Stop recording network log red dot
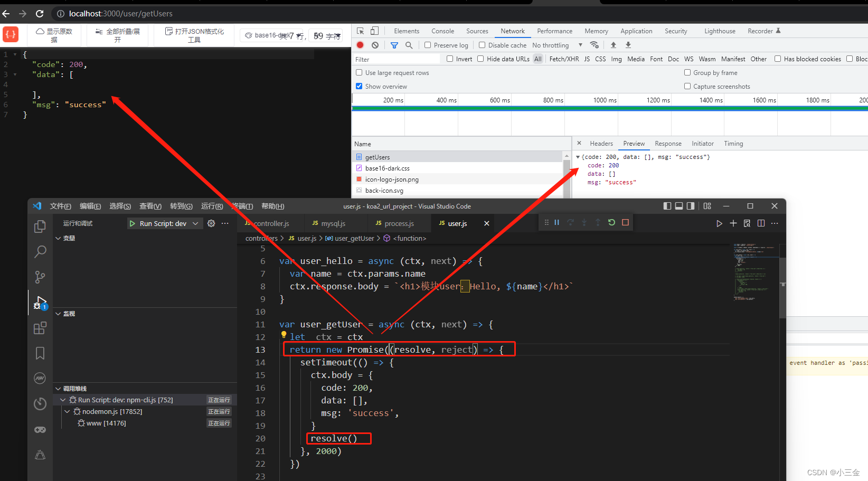Viewport: 868px width, 481px height. (360, 45)
